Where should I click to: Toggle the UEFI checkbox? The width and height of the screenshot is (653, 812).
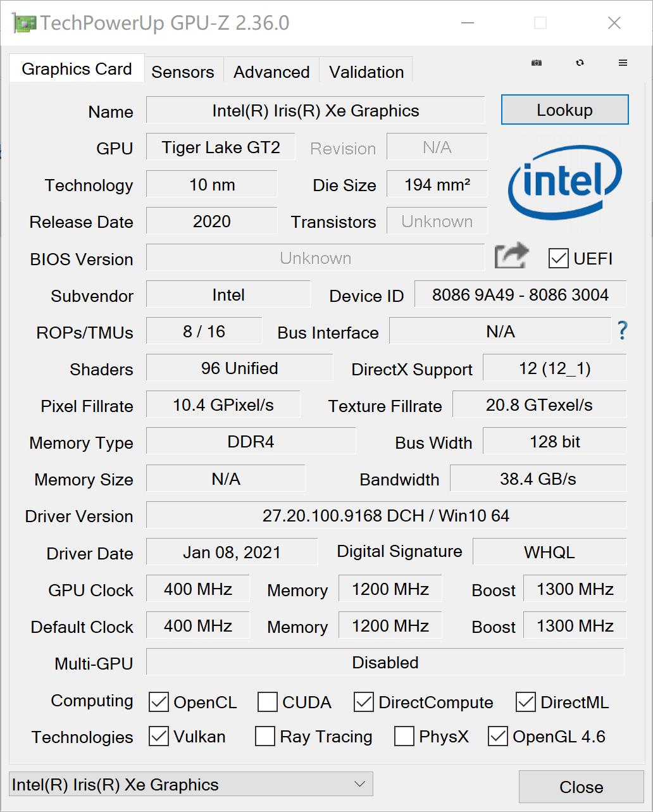pos(559,258)
